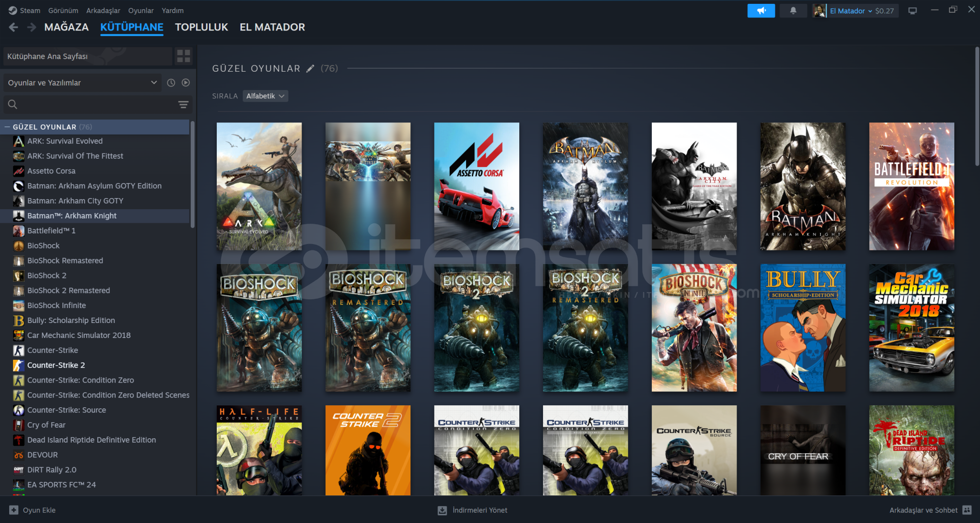Click the Oyun Ekle plus icon

14,510
